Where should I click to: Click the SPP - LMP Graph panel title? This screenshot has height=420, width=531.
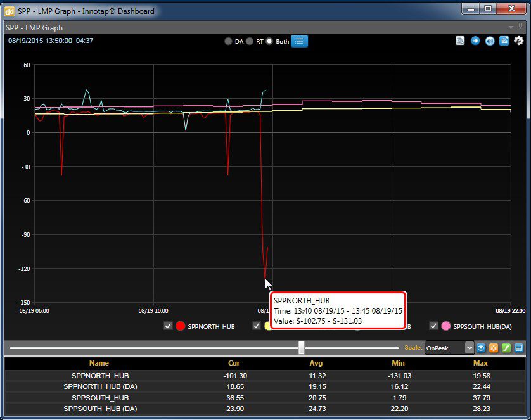[x=34, y=27]
